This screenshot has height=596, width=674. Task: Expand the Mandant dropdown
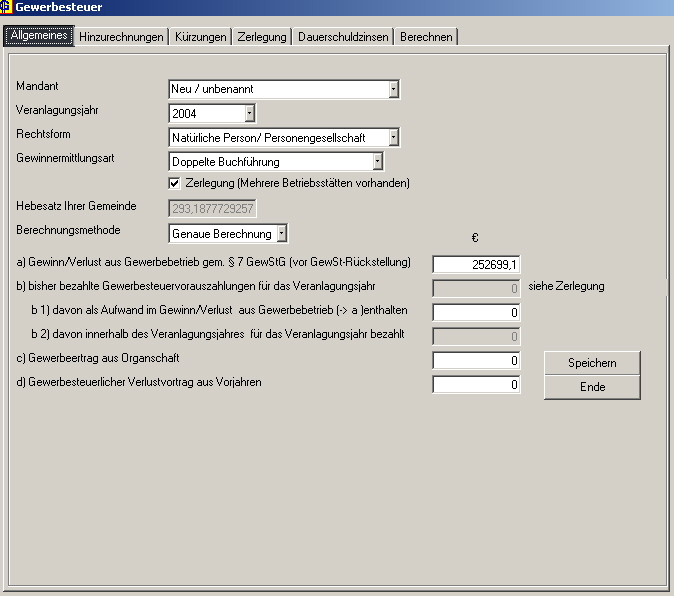click(394, 90)
